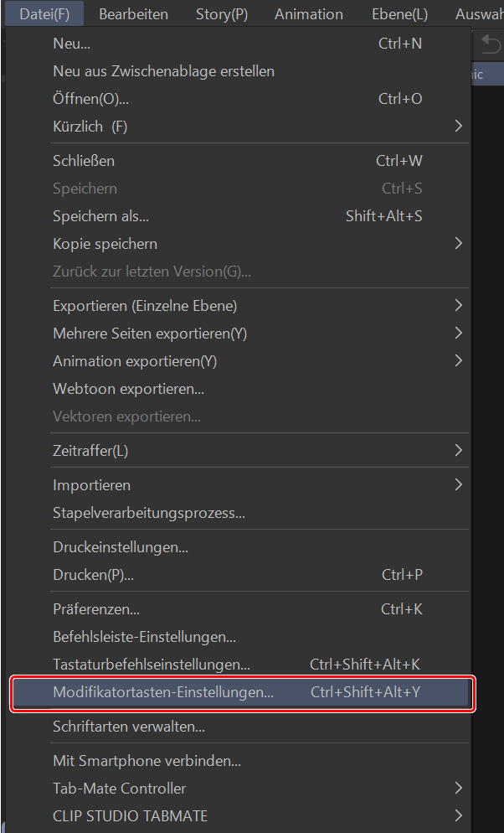Open the Importieren submenu
The image size is (504, 833).
[x=458, y=484]
